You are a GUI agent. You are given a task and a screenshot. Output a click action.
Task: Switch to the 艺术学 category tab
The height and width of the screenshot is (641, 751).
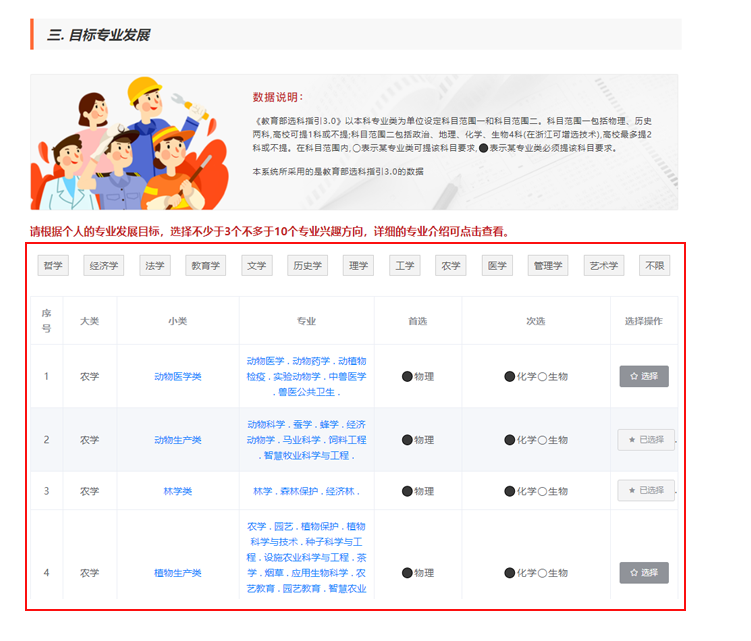point(604,266)
